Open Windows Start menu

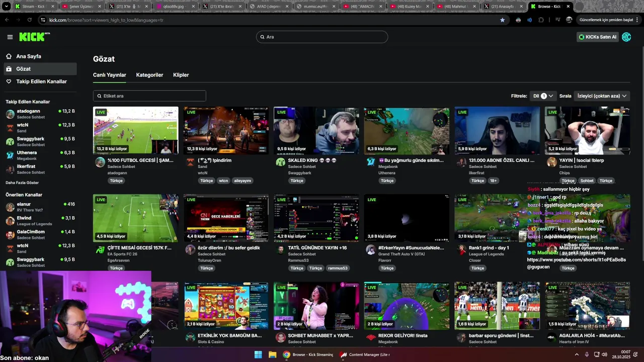click(258, 354)
